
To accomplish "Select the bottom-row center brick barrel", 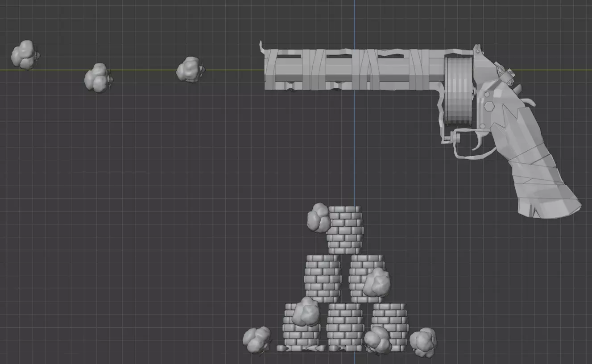I will pyautogui.click(x=345, y=327).
